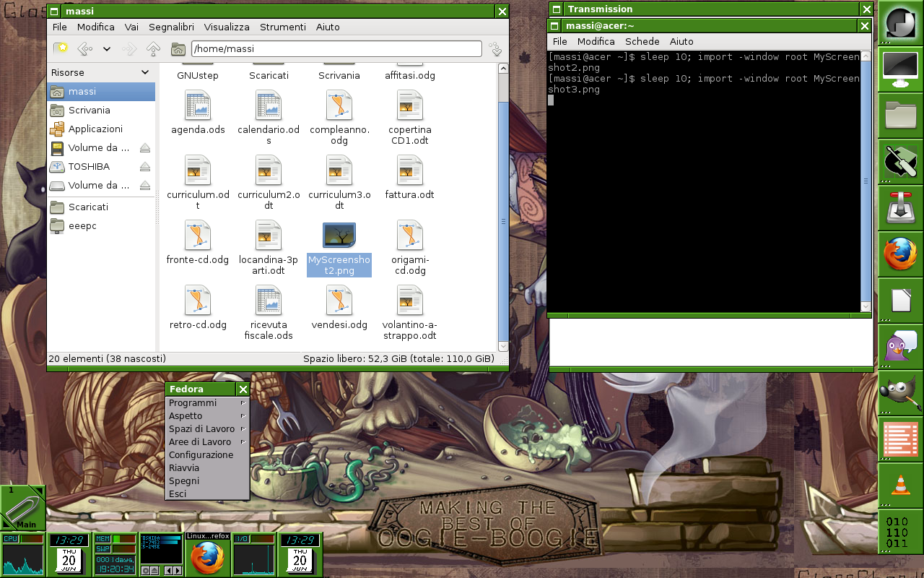
Task: Choose Spegni in Fedora menu
Action: point(207,481)
